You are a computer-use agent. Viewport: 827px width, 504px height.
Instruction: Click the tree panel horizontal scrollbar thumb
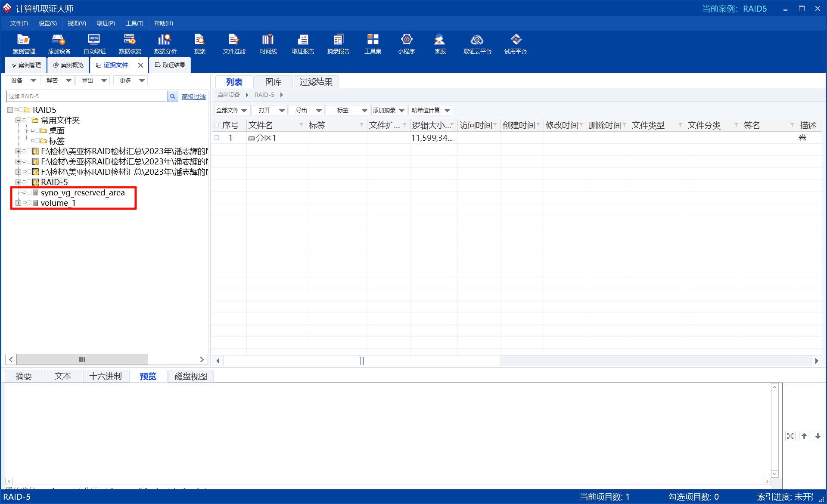[x=82, y=359]
